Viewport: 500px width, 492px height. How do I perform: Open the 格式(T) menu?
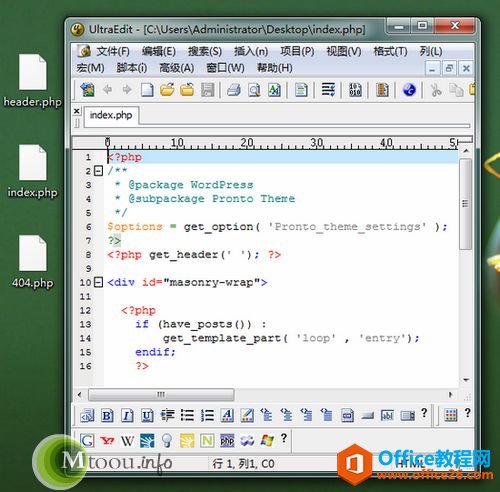pos(390,52)
